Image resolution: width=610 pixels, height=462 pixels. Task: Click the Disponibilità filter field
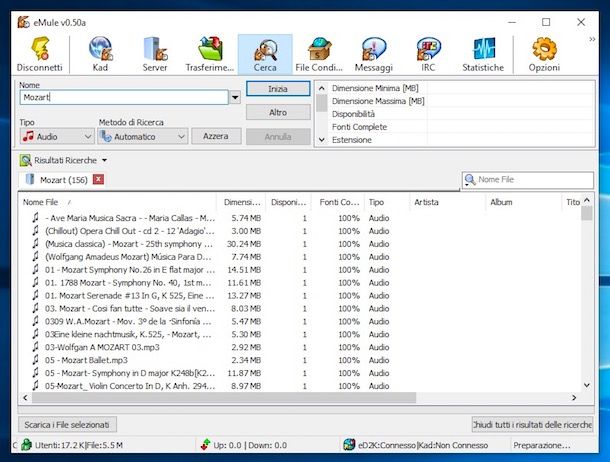click(x=511, y=114)
